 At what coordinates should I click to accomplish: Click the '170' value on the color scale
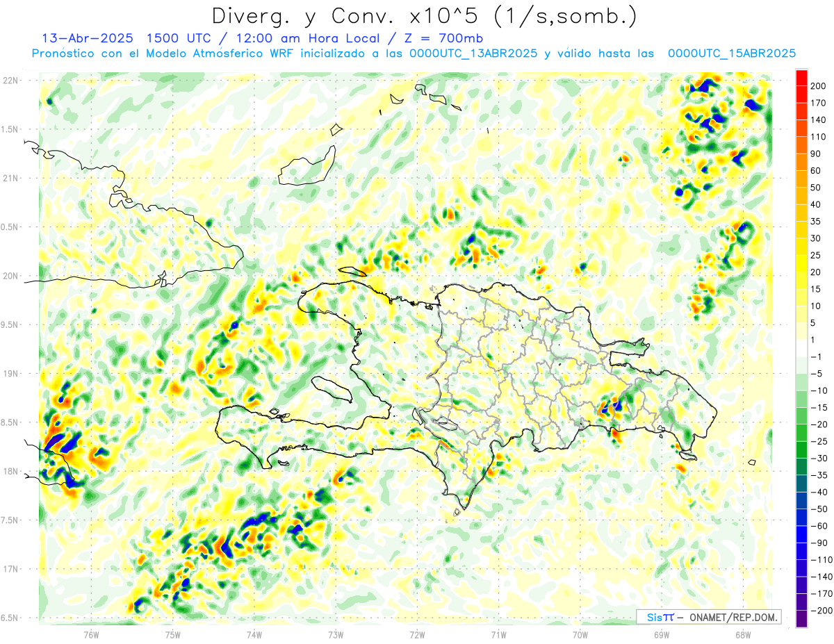(x=818, y=102)
